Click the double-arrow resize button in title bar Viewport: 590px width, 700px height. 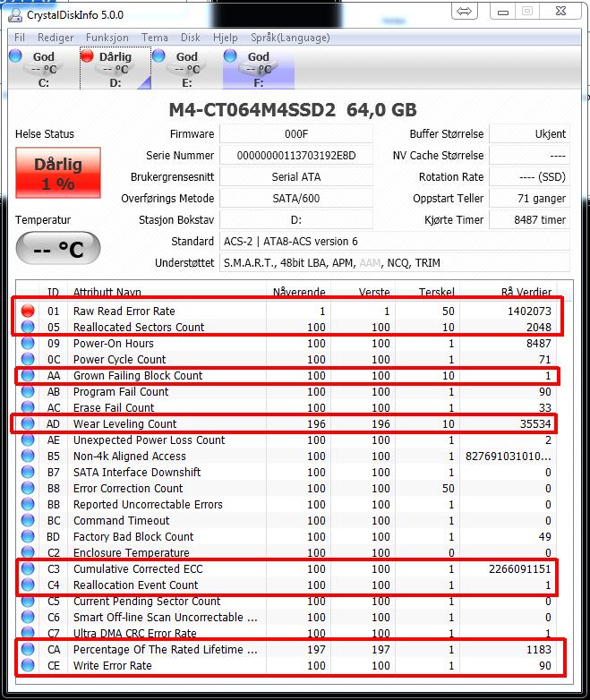465,11
